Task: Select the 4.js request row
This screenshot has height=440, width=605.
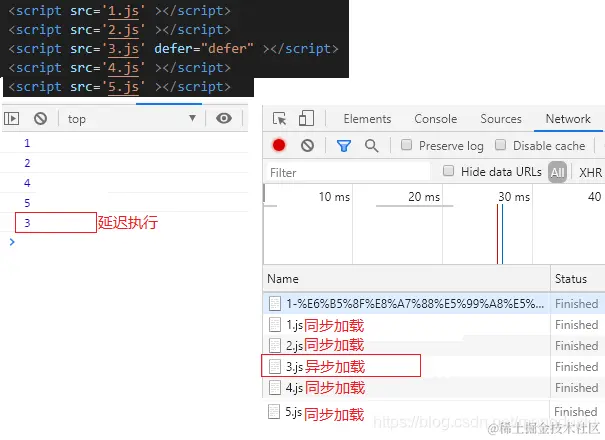Action: coord(434,388)
